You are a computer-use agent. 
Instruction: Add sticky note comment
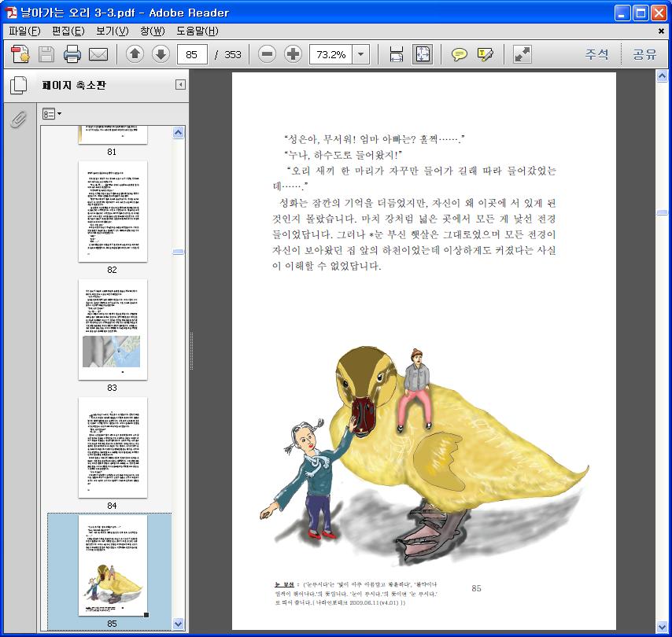[x=459, y=54]
